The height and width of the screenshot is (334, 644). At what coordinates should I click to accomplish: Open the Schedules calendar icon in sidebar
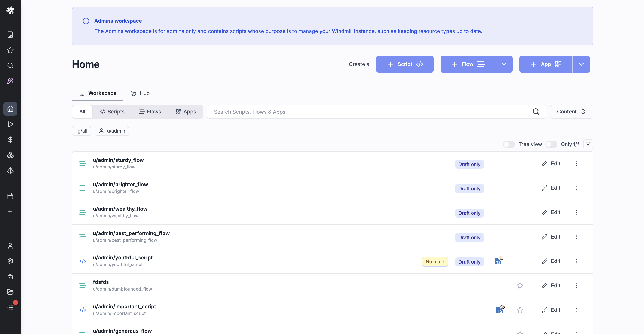[x=10, y=196]
